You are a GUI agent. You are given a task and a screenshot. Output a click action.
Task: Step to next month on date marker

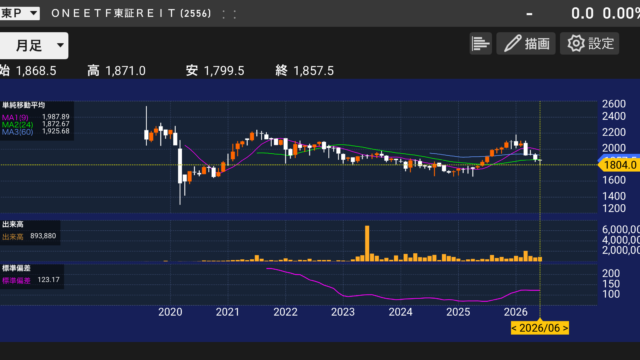pyautogui.click(x=565, y=328)
